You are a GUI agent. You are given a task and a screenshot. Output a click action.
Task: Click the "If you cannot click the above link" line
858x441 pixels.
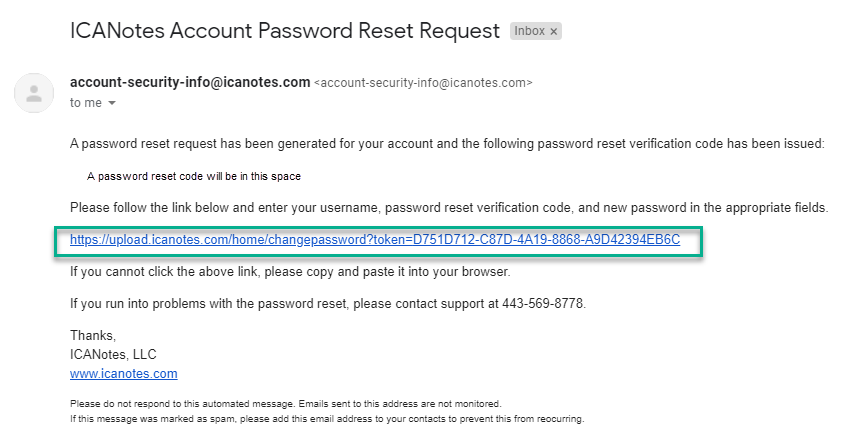(288, 271)
